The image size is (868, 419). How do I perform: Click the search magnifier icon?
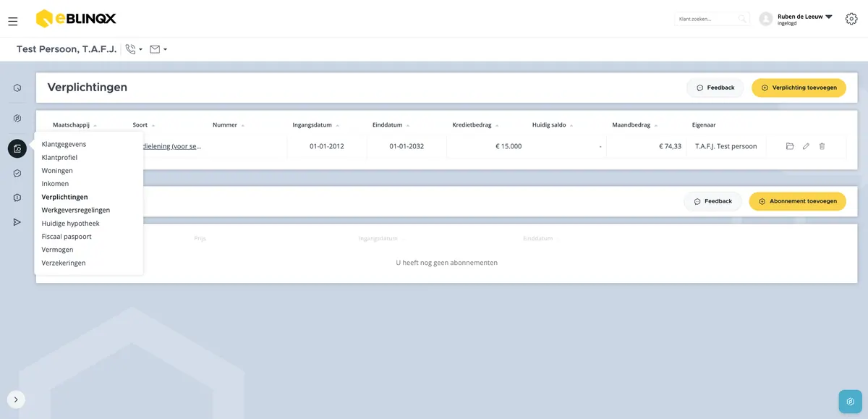[742, 19]
